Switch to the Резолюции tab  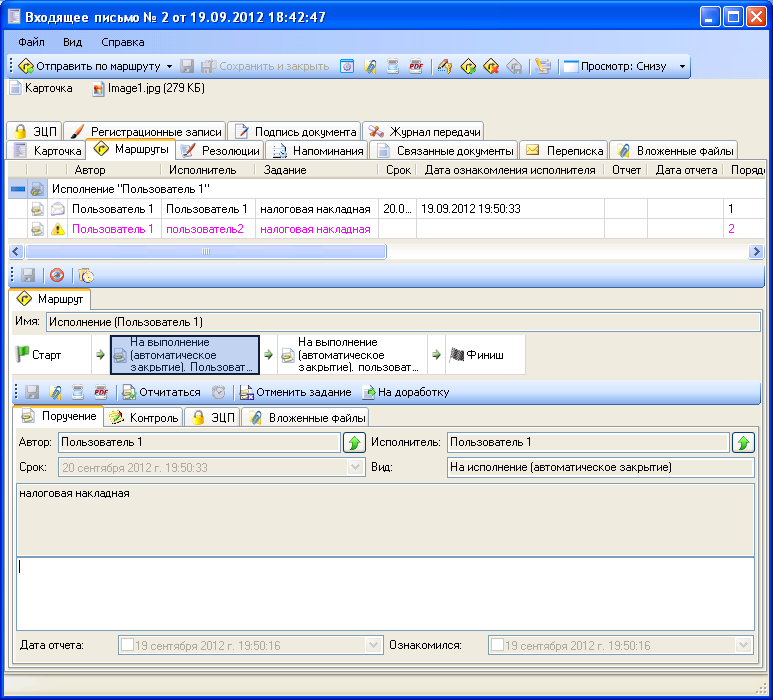pyautogui.click(x=220, y=151)
